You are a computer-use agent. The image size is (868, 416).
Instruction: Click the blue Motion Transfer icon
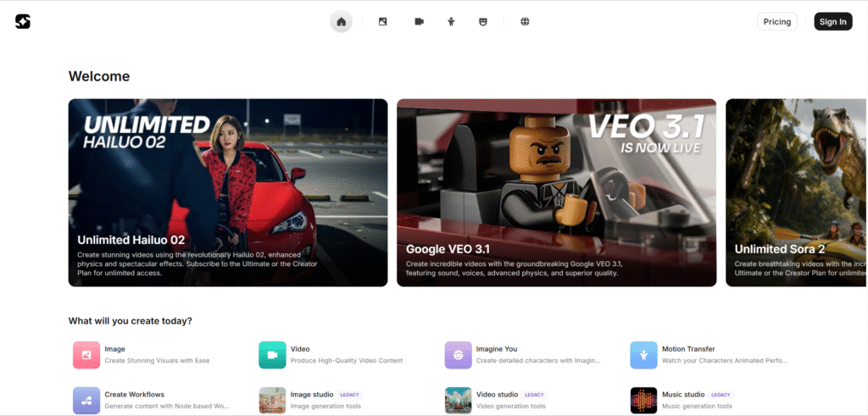tap(643, 355)
